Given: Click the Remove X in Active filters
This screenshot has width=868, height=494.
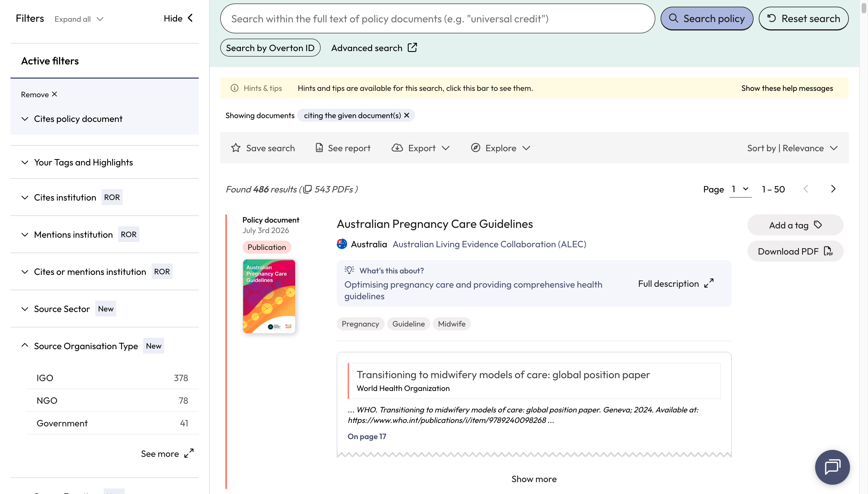Looking at the screenshot, I should click(54, 94).
